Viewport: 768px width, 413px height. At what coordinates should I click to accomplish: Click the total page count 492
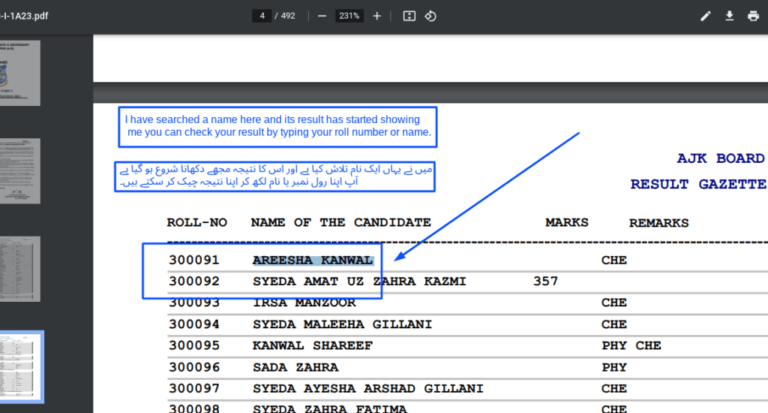(x=288, y=16)
